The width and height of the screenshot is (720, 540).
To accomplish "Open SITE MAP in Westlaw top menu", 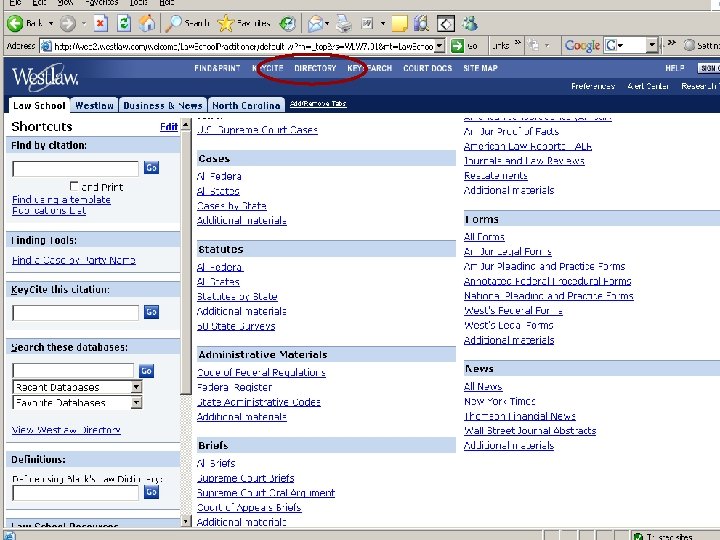I will [x=480, y=68].
